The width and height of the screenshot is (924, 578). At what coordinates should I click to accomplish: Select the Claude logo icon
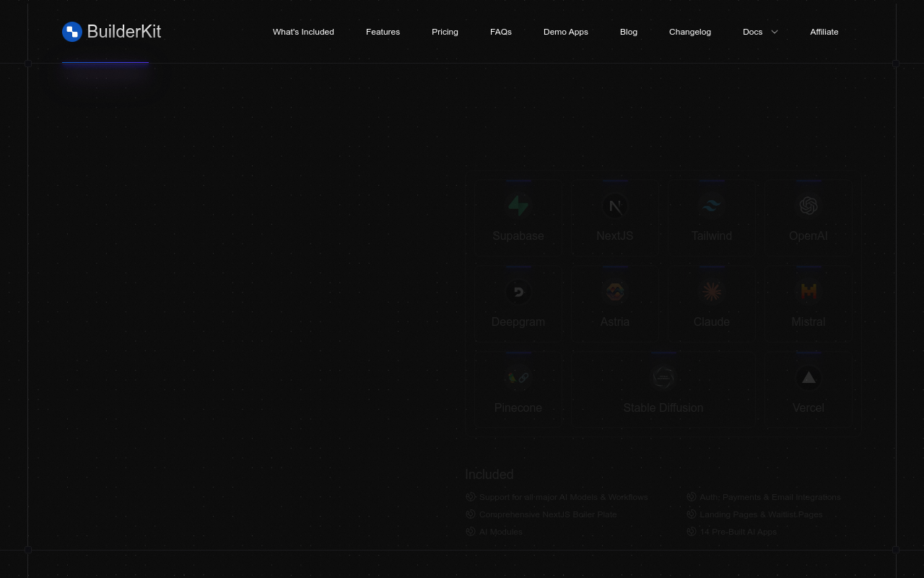[712, 292]
